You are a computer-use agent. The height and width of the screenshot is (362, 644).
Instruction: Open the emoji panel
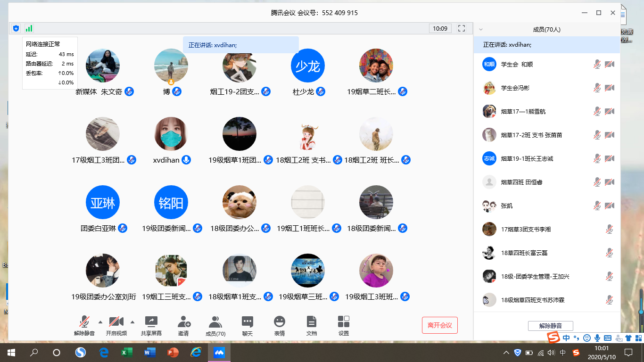coord(280,325)
